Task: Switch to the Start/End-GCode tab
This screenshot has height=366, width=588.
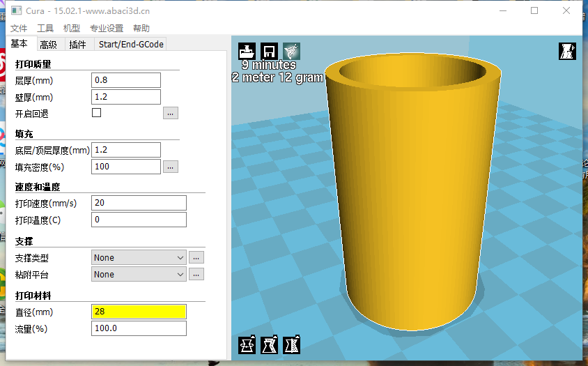Action: (131, 45)
